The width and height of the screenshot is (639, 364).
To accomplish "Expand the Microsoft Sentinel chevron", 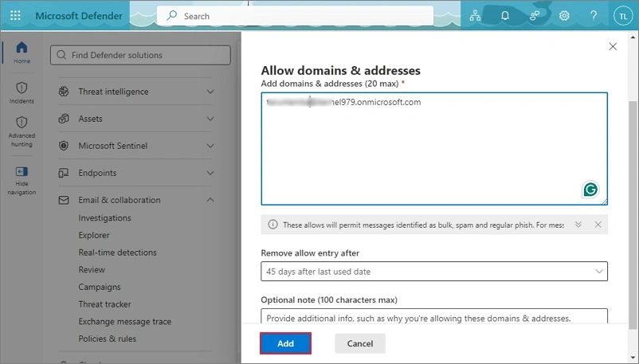I will click(x=210, y=146).
